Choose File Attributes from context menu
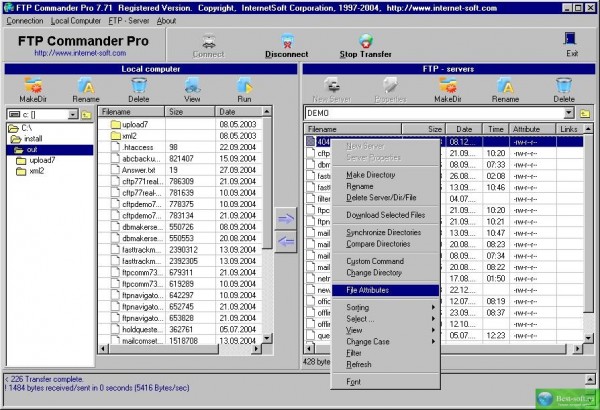Screen dimensions: 600x410 click(385, 290)
